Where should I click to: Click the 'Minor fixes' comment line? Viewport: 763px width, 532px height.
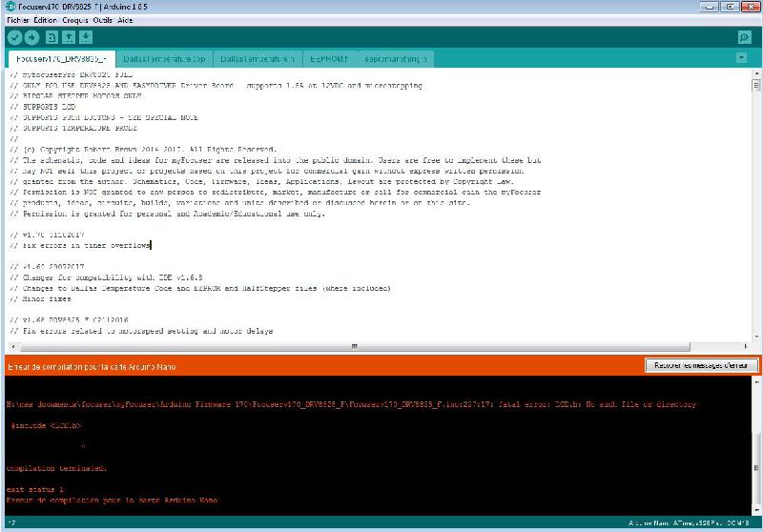(40, 298)
